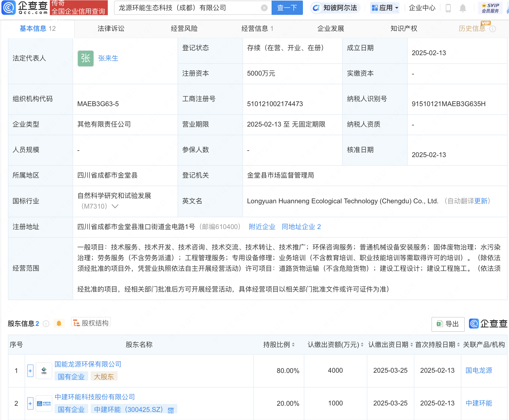Screen dimensions: 509x420
Task: Select taxpayer ID 91510121MAEB3G635H
Action: 449,104
